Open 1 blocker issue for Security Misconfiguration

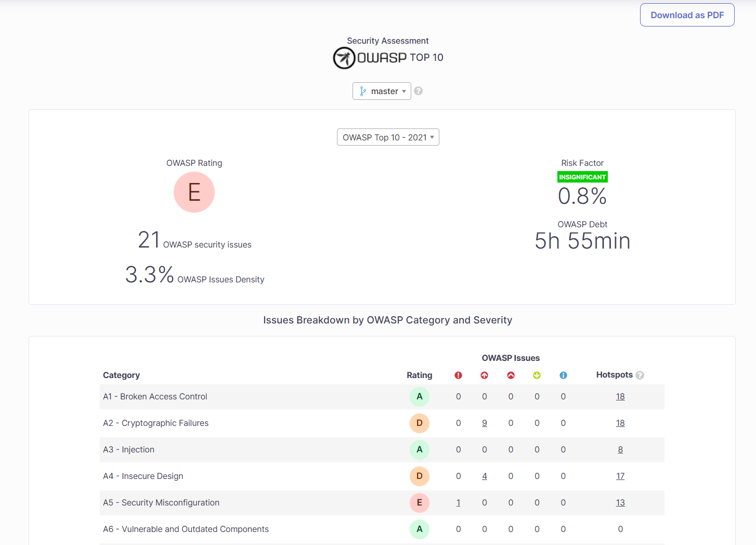458,503
